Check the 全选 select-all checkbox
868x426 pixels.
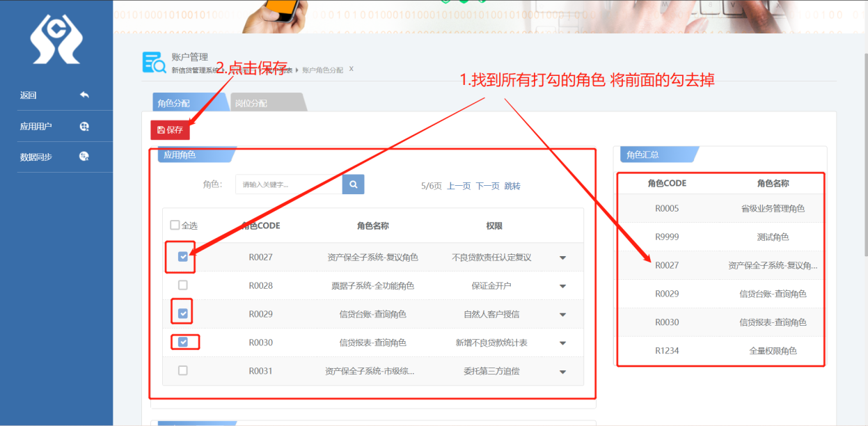173,224
